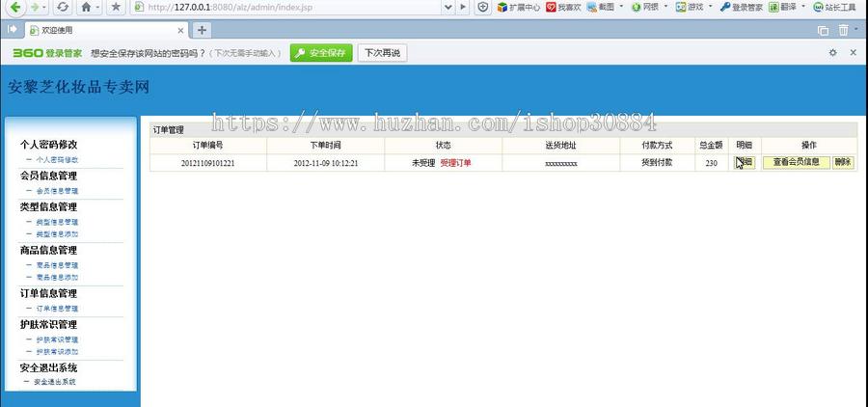Viewport: 868px width, 407px height.
Task: Bookmark the page with the star icon
Action: click(x=115, y=7)
